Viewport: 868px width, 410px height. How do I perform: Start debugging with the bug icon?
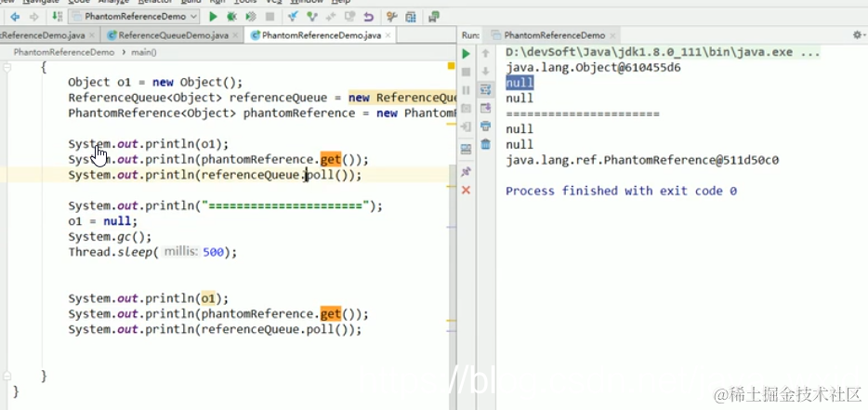click(232, 17)
